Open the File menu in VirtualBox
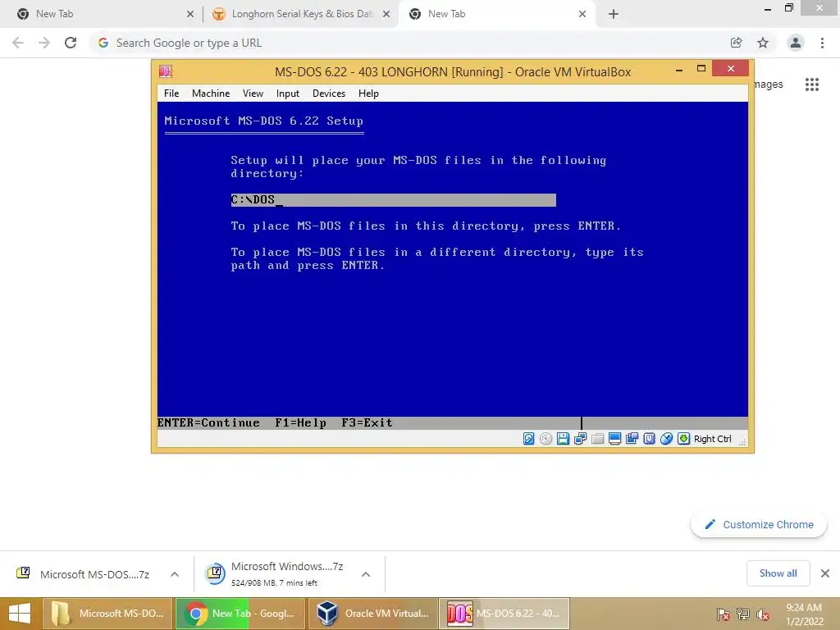The image size is (840, 630). coord(171,94)
